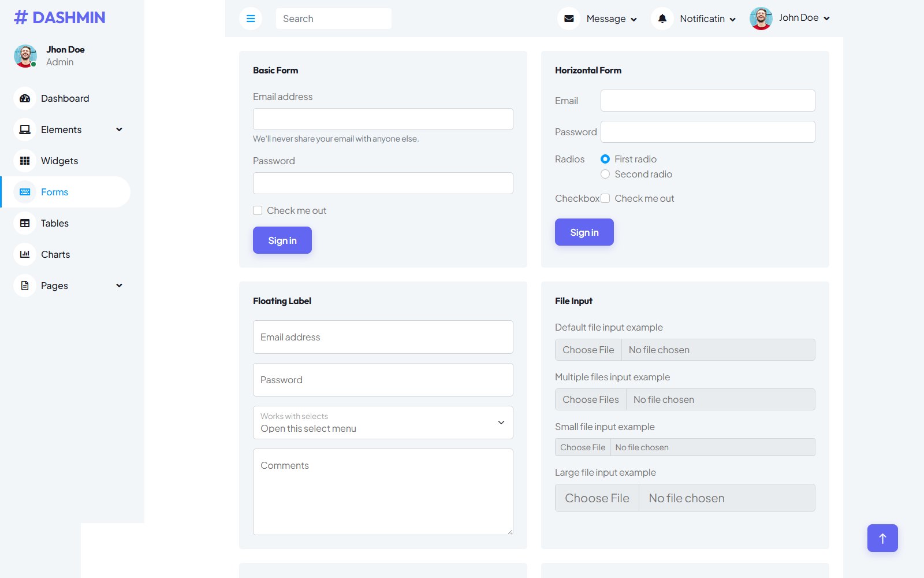Focus the top Search field
This screenshot has height=578, width=924.
coord(334,18)
